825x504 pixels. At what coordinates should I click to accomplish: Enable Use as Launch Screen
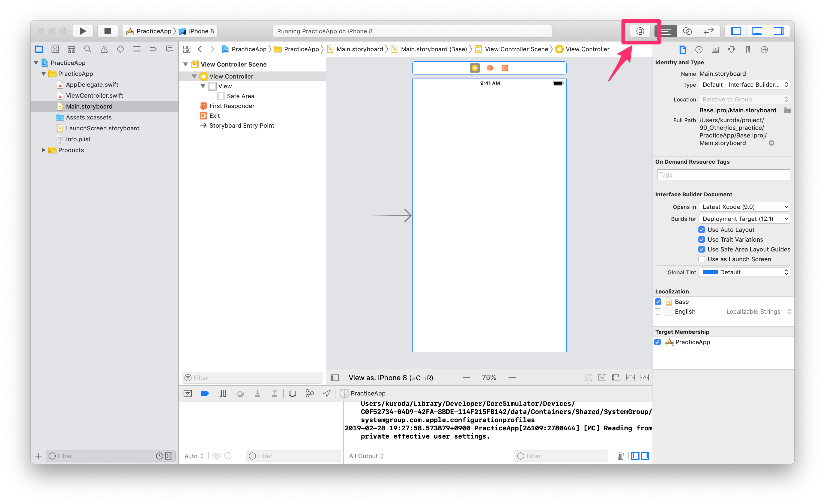701,259
